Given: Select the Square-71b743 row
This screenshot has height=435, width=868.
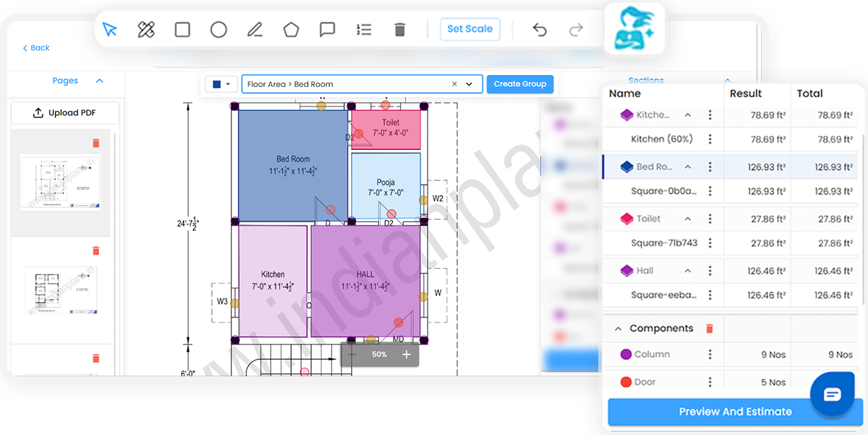Looking at the screenshot, I should coord(731,243).
